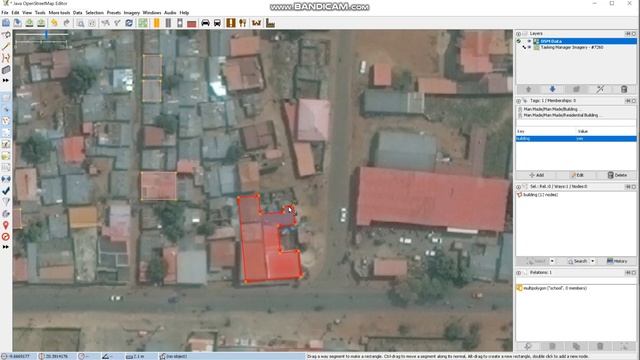Click the Man Made/Building preset link

550,109
